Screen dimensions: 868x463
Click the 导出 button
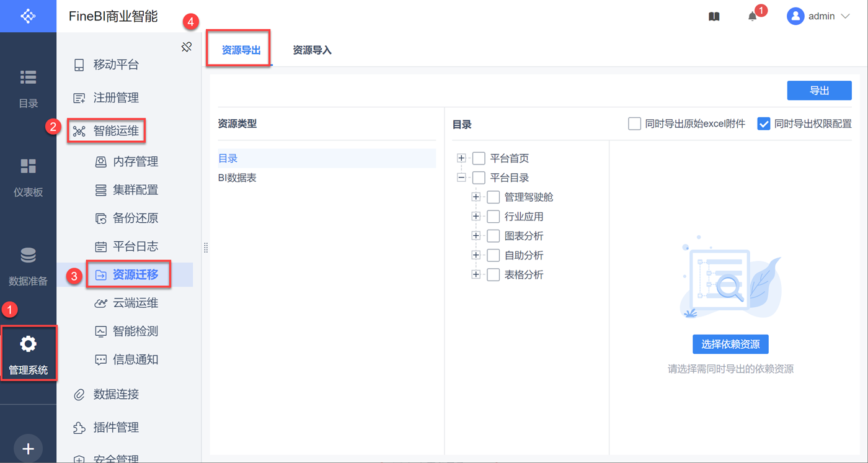819,91
